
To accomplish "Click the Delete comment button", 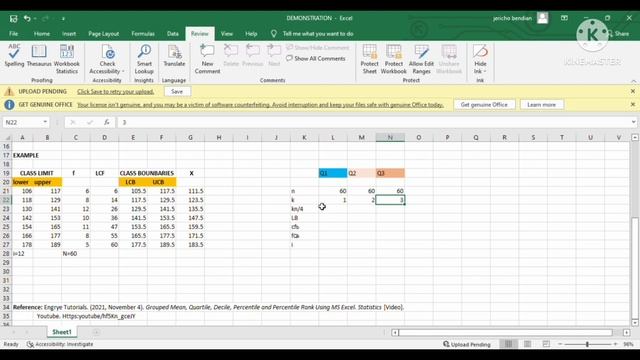I will [x=231, y=56].
